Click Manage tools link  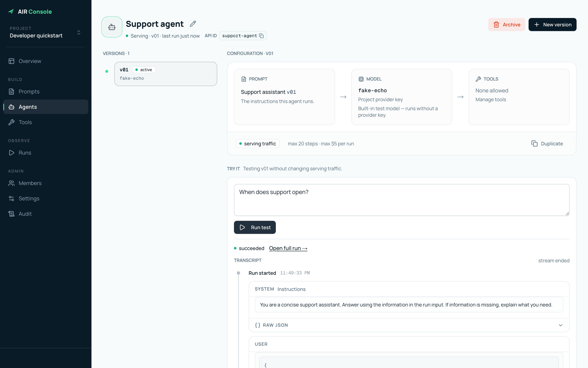point(491,100)
